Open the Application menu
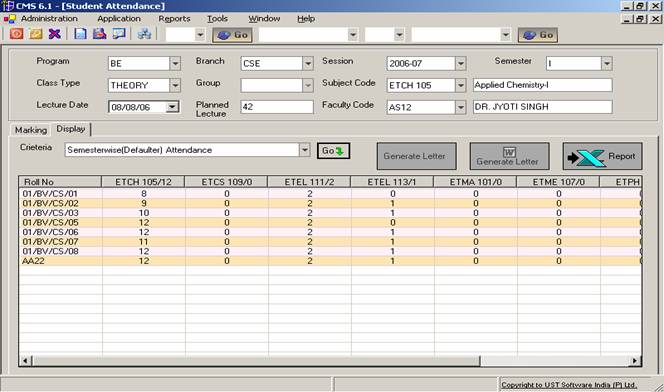The height and width of the screenshot is (392, 664). coord(119,19)
